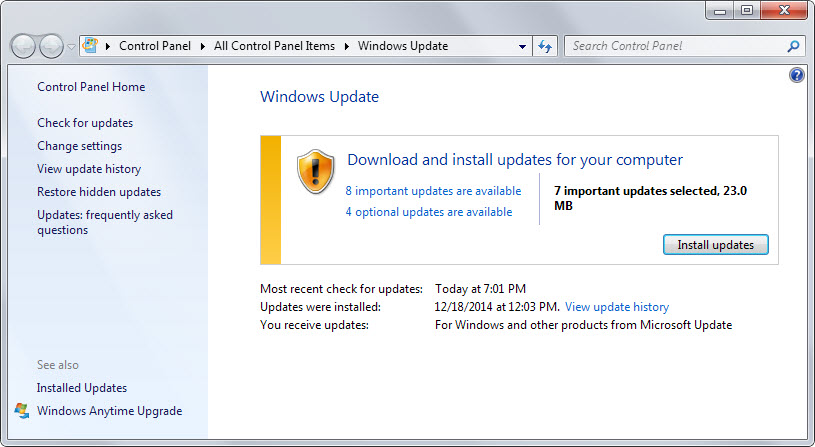Select the Control Panel breadcrumb
Screen dimensions: 815x447
tap(155, 46)
